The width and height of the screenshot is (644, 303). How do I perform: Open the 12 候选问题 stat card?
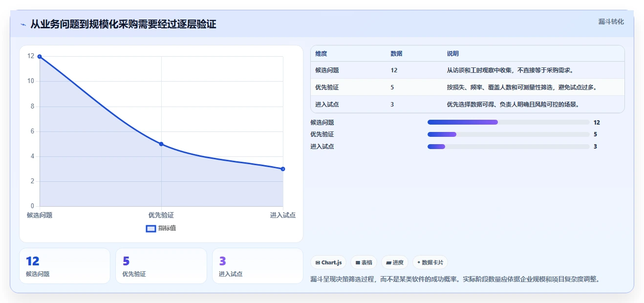click(64, 266)
